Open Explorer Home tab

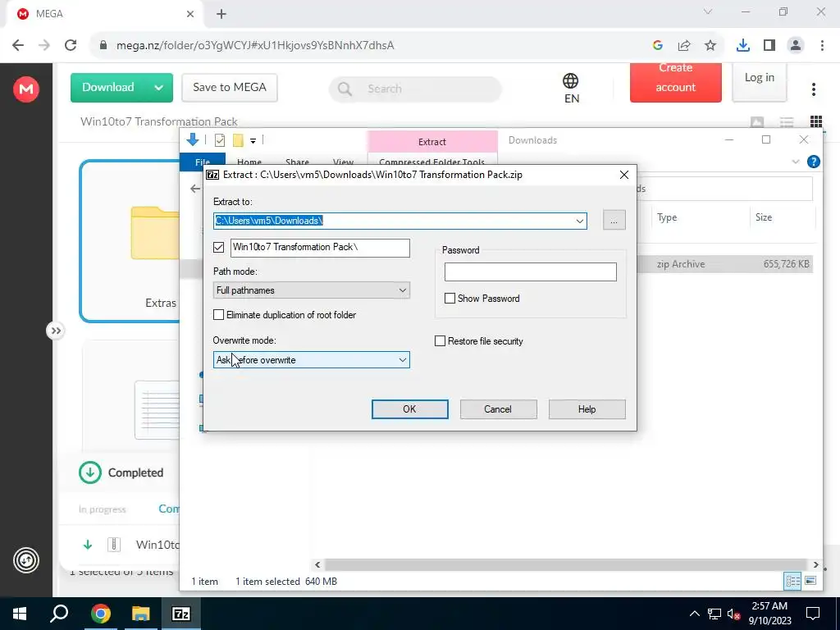click(249, 162)
